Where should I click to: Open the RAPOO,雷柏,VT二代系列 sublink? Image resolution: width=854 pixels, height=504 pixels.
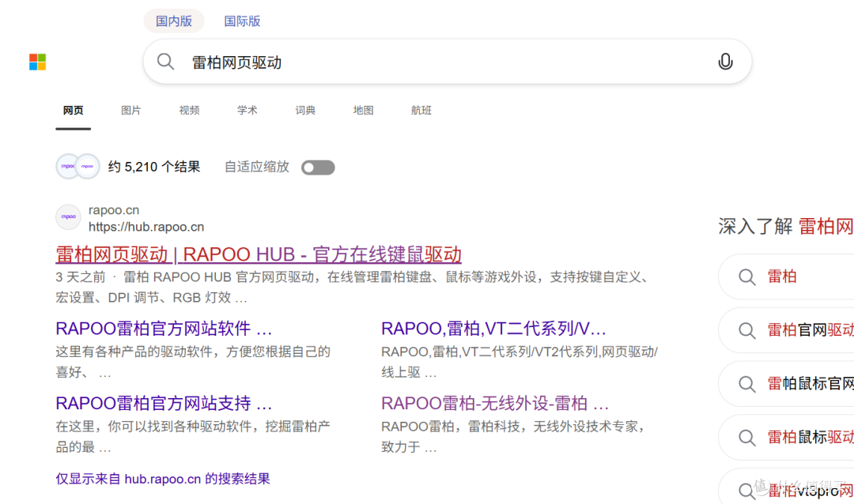click(493, 329)
